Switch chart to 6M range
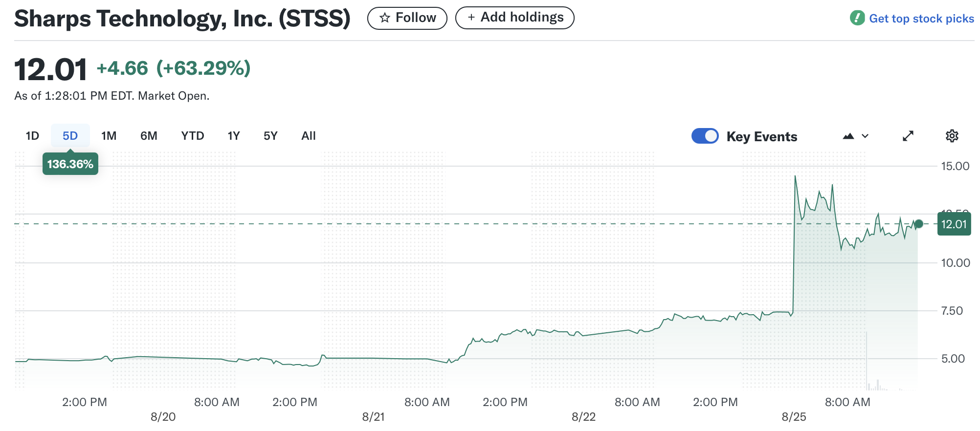The width and height of the screenshot is (980, 431). [x=149, y=136]
